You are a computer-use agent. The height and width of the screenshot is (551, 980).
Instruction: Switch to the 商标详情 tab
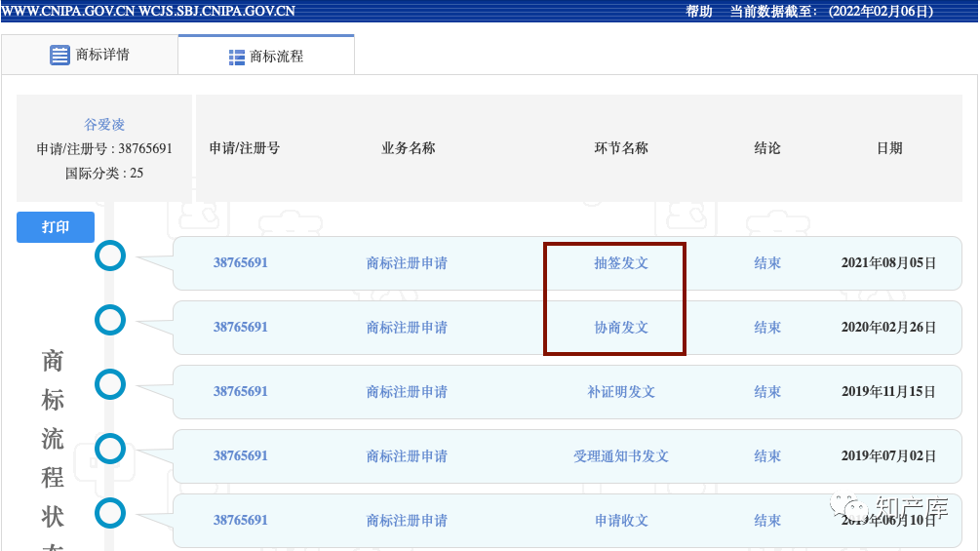pos(90,55)
